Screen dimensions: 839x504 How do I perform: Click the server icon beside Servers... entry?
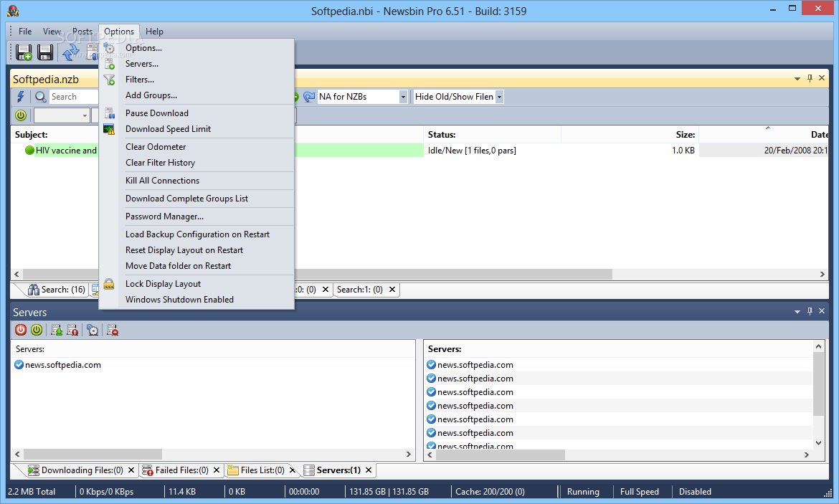coord(109,65)
